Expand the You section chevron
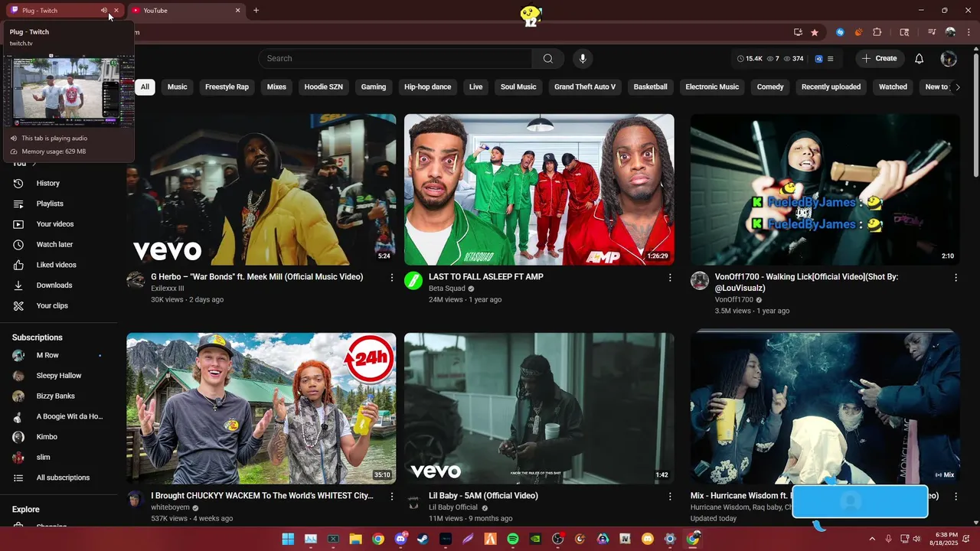The width and height of the screenshot is (980, 551). tap(34, 163)
